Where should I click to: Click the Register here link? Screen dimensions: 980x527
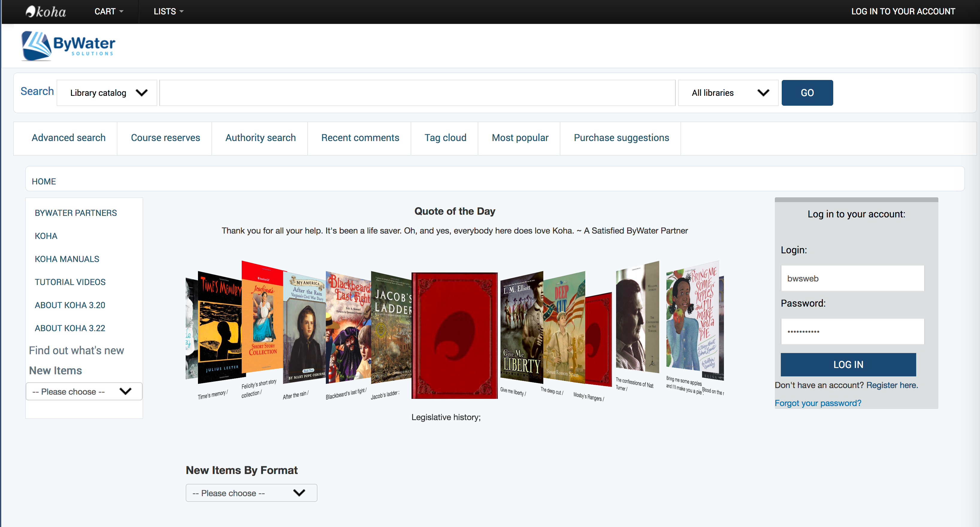pyautogui.click(x=892, y=385)
